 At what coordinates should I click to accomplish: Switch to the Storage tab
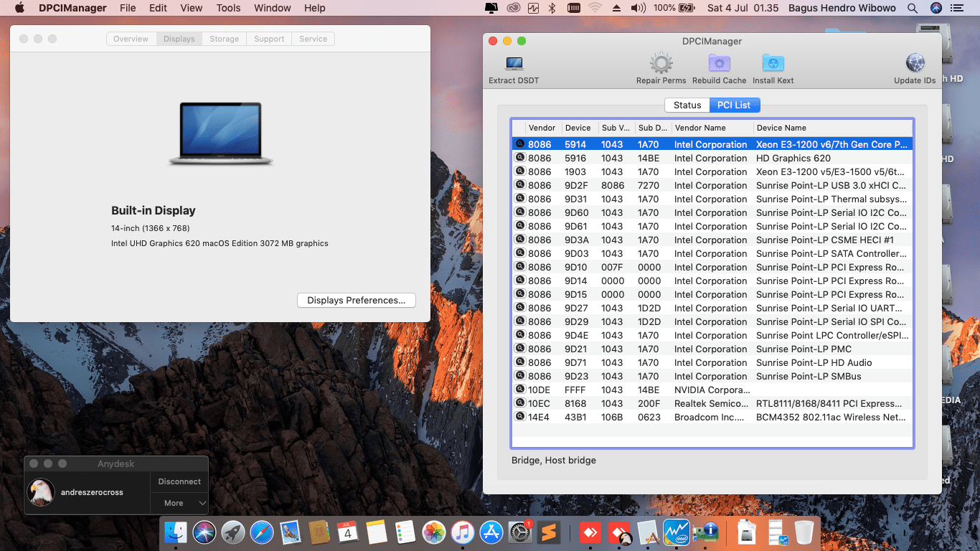224,39
